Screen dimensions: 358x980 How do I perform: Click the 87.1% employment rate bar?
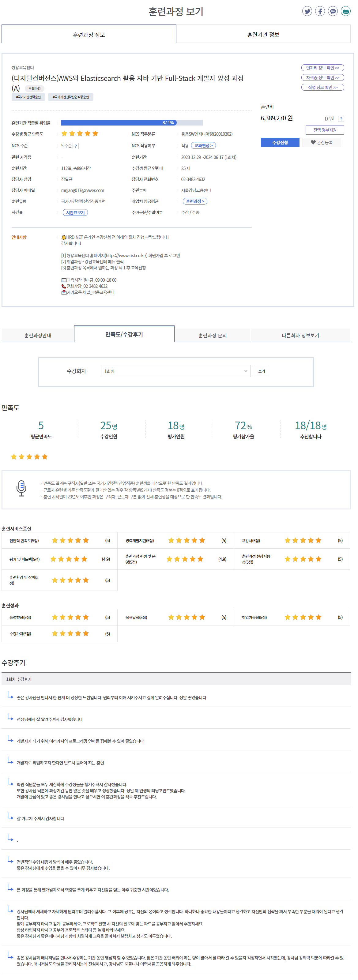pos(132,122)
